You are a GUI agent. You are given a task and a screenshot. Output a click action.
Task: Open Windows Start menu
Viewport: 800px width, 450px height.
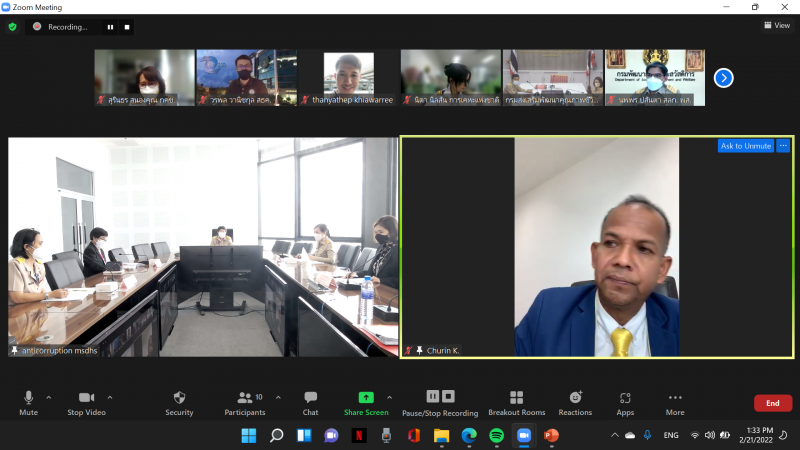[x=249, y=435]
